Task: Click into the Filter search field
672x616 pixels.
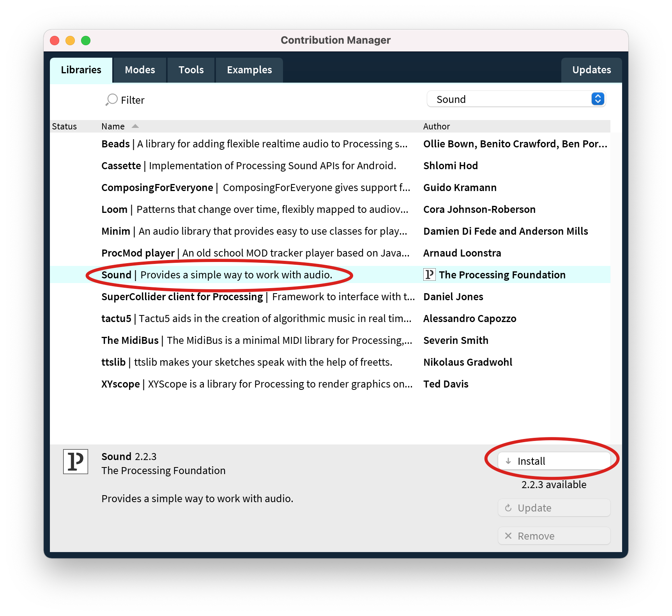Action: point(234,100)
